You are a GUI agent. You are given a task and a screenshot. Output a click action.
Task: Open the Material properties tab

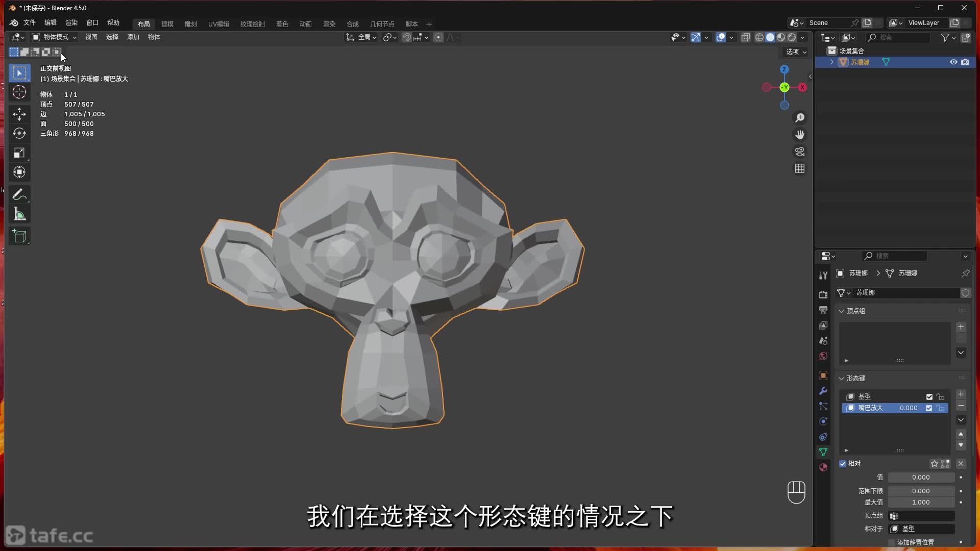[x=823, y=467]
